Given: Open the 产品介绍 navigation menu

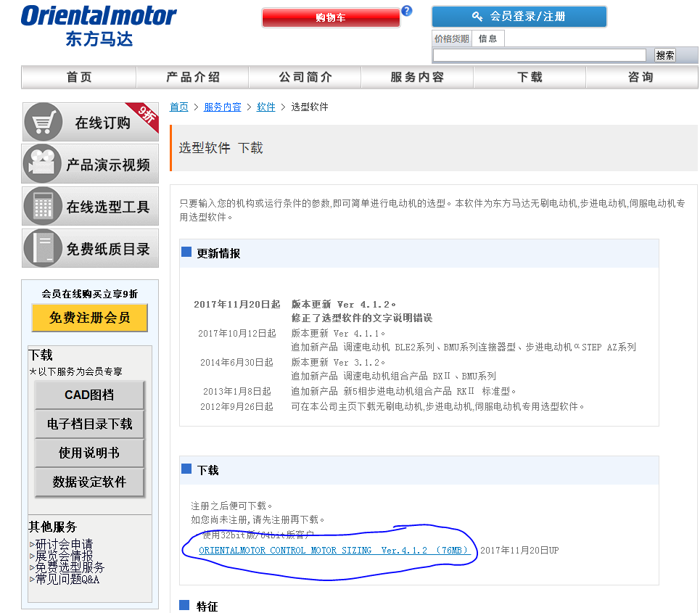Looking at the screenshot, I should coord(192,78).
